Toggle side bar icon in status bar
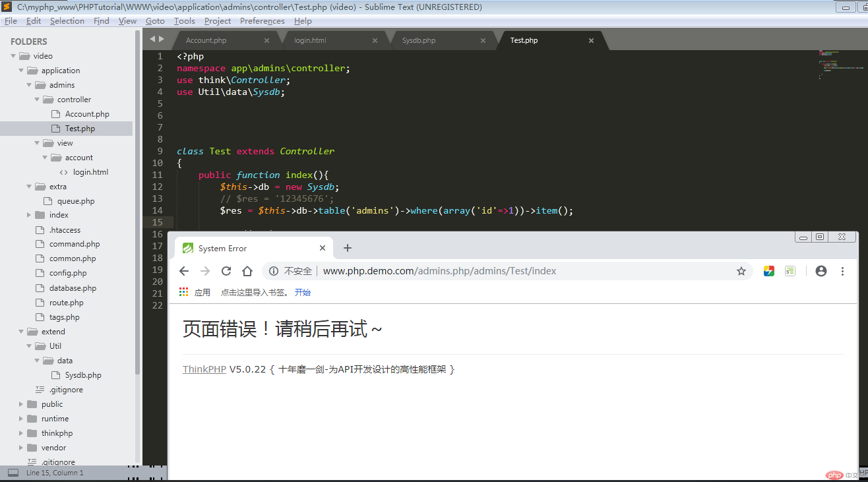 [x=13, y=473]
